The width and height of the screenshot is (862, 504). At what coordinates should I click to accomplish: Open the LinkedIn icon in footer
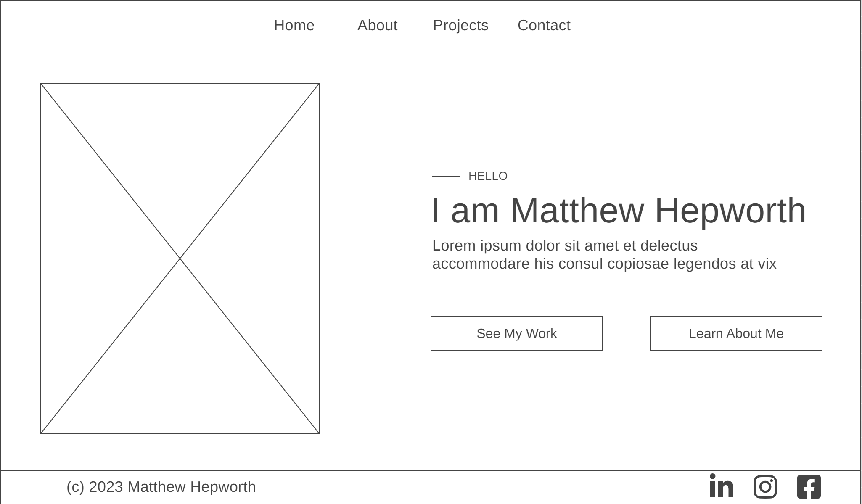point(722,486)
